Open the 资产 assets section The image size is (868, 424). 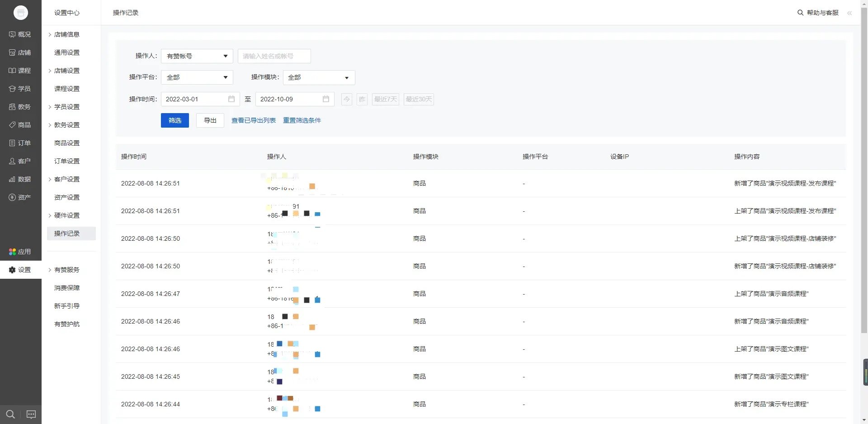click(20, 197)
